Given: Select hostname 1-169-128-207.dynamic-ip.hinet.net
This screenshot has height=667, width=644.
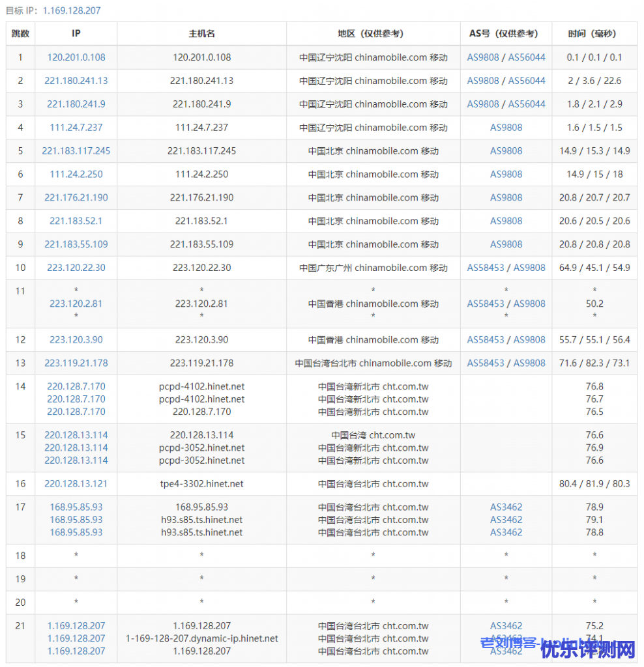Looking at the screenshot, I should (201, 638).
